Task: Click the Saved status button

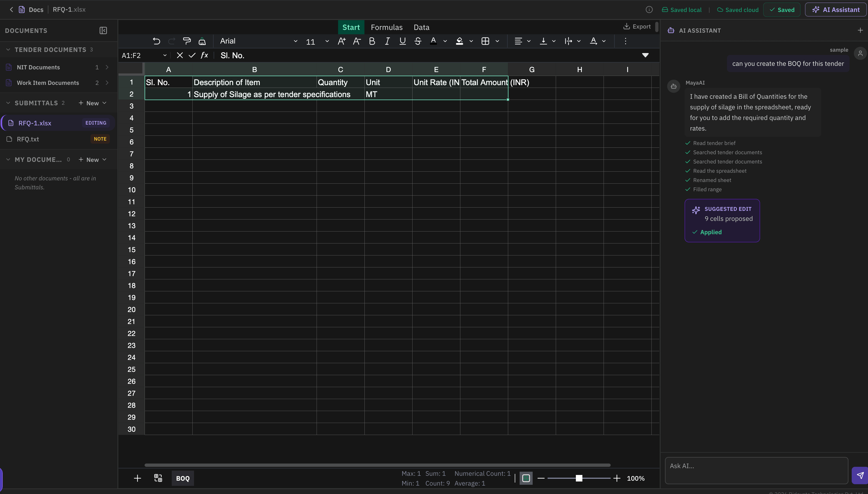Action: point(782,10)
